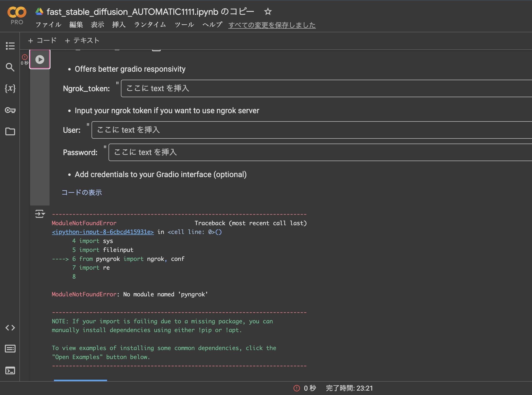Click the notebook title fast_stable_diffusion_AUTOMATIC1111.ipynb
The height and width of the screenshot is (395, 532).
(150, 12)
